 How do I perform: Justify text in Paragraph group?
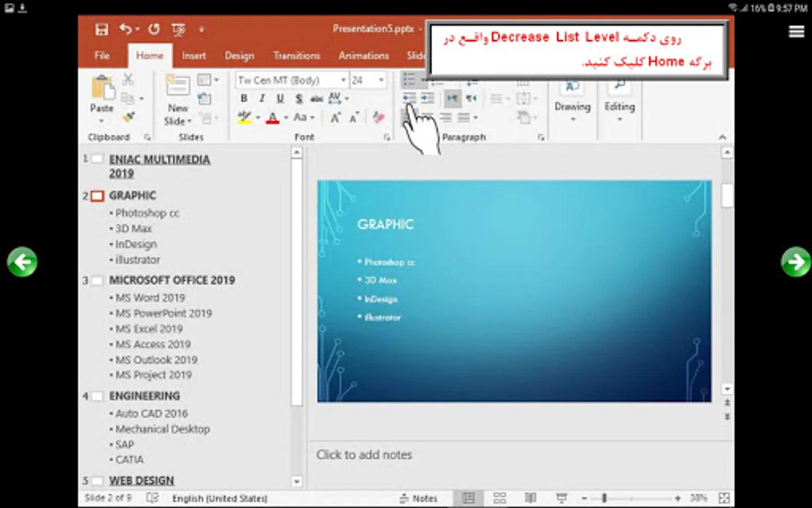tap(464, 117)
